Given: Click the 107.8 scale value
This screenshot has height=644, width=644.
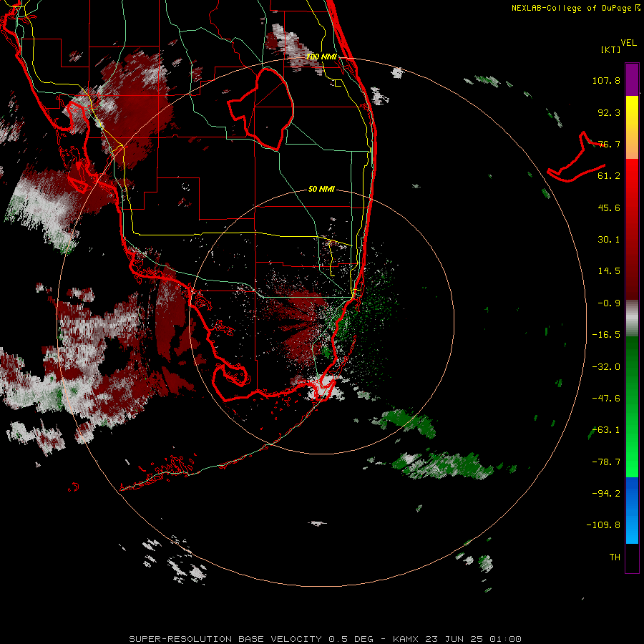Looking at the screenshot, I should 606,80.
